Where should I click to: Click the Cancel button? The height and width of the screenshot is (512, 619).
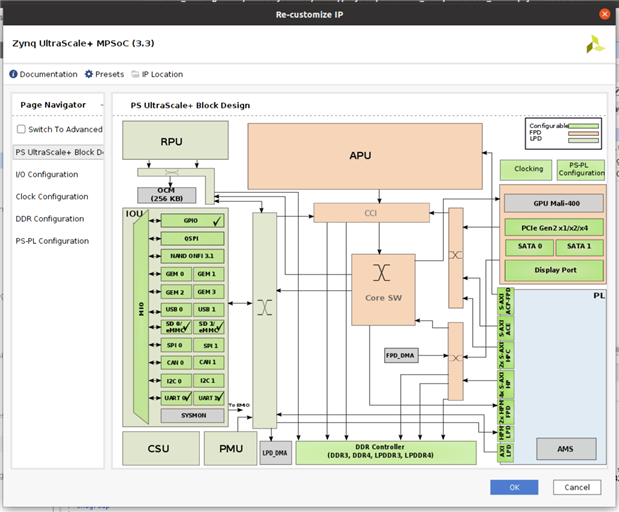click(x=576, y=486)
